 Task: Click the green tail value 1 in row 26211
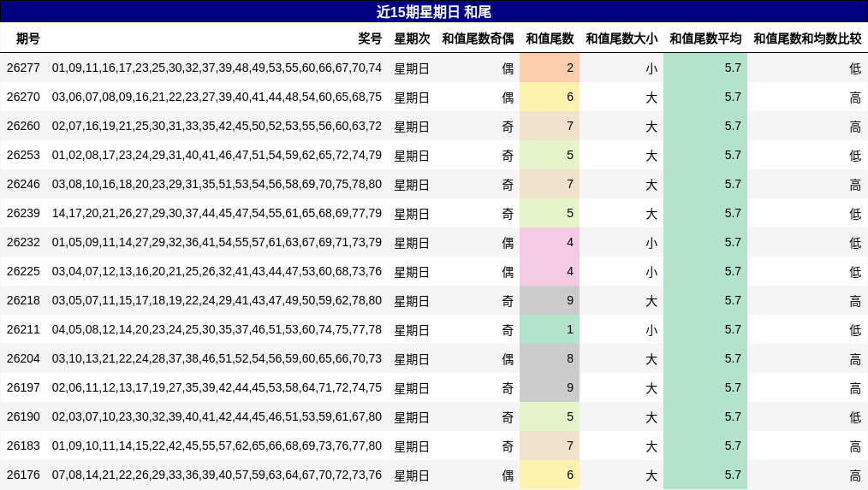tap(550, 329)
